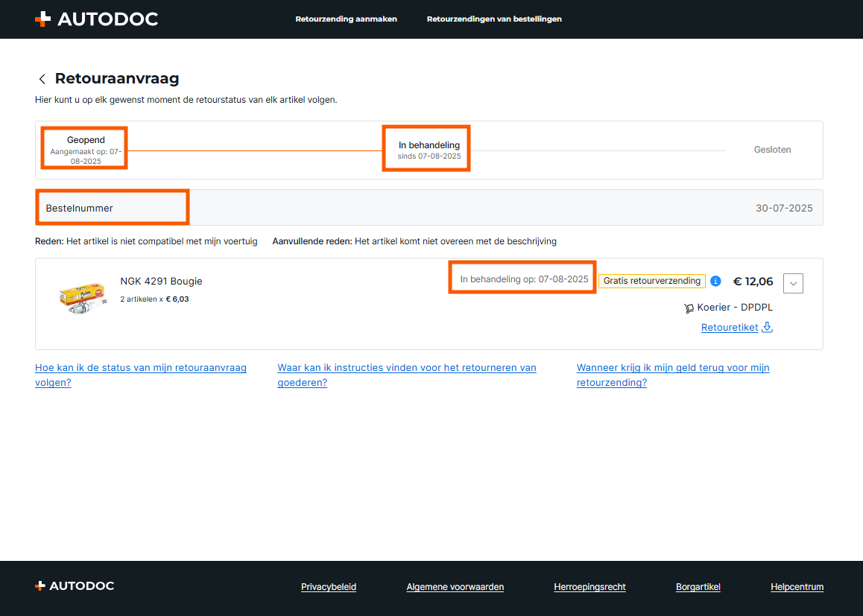Click the AUTODOC logo in the header
This screenshot has height=616, width=863.
96,19
